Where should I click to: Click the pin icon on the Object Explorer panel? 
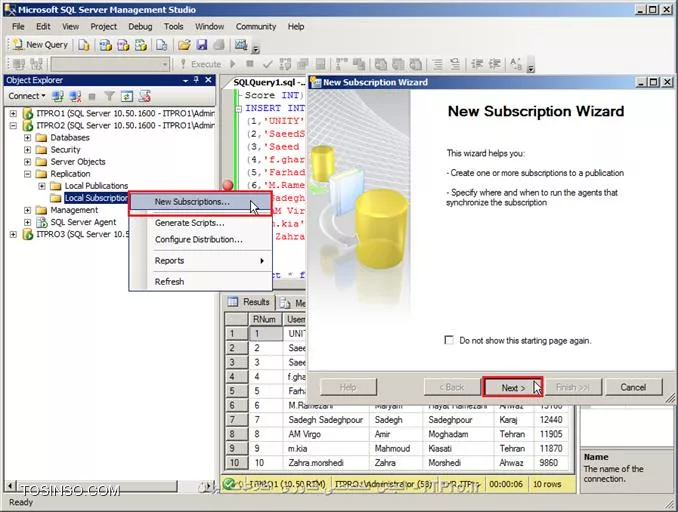[196, 80]
